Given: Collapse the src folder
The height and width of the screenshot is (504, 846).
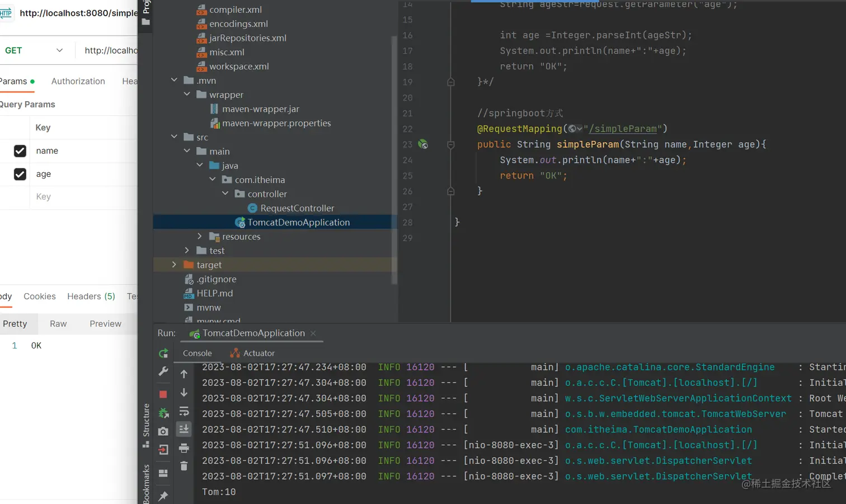Looking at the screenshot, I should point(175,137).
